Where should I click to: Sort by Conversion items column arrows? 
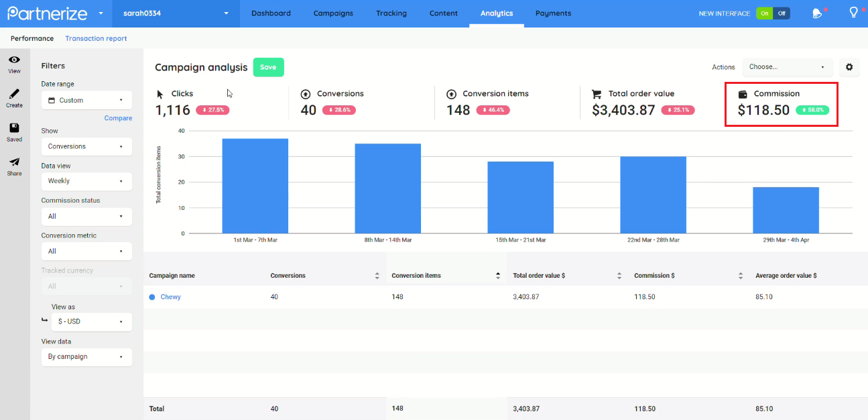[498, 276]
